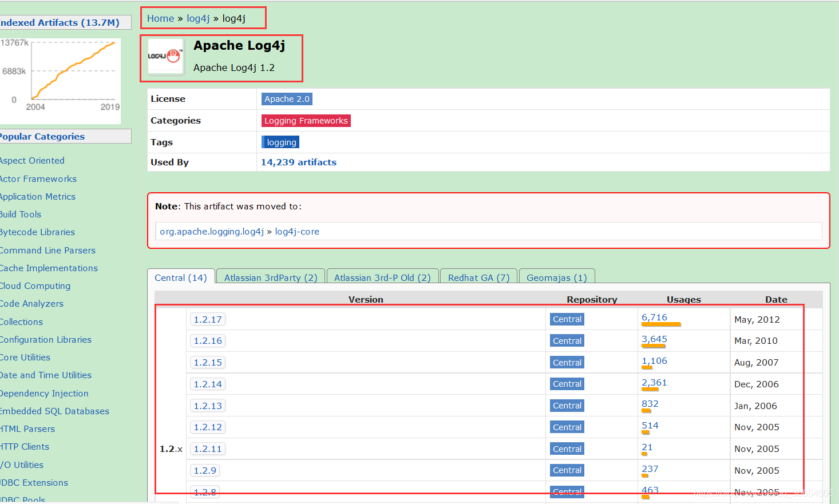Viewport: 839px width, 504px height.
Task: Open the 832 usages link
Action: pyautogui.click(x=650, y=404)
